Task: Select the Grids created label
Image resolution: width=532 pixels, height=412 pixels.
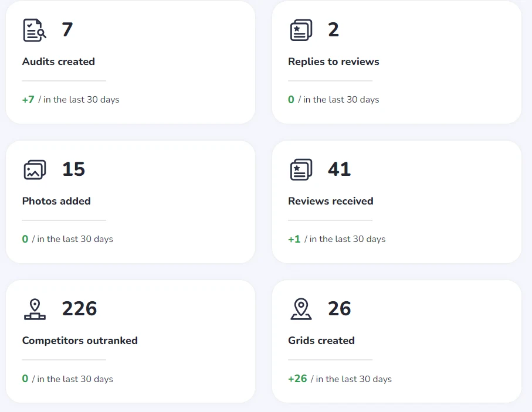Action: tap(321, 341)
